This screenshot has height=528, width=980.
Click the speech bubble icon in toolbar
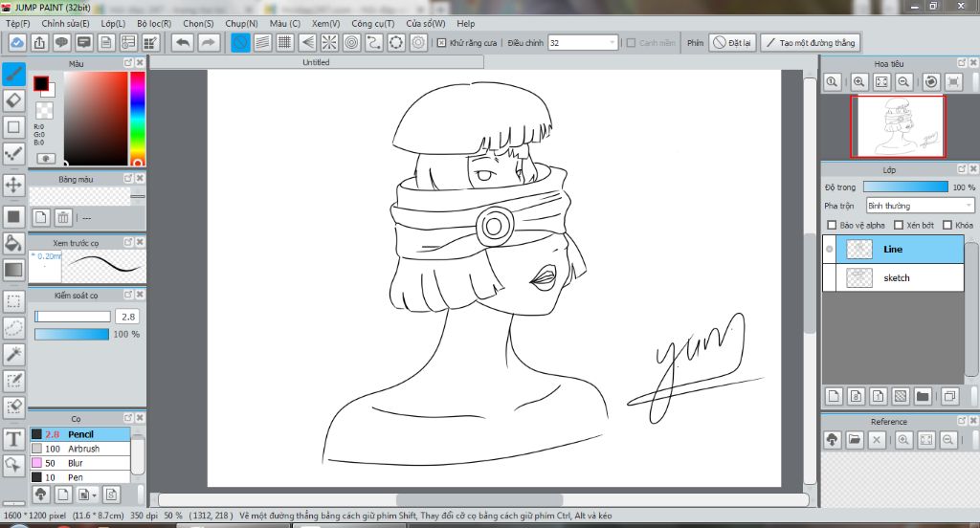[61, 42]
